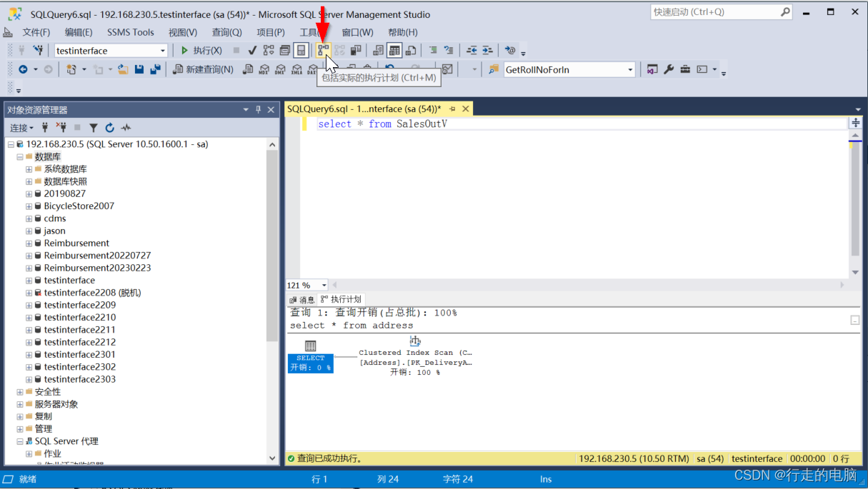Open the toolbox icon in toolbar

(x=685, y=69)
